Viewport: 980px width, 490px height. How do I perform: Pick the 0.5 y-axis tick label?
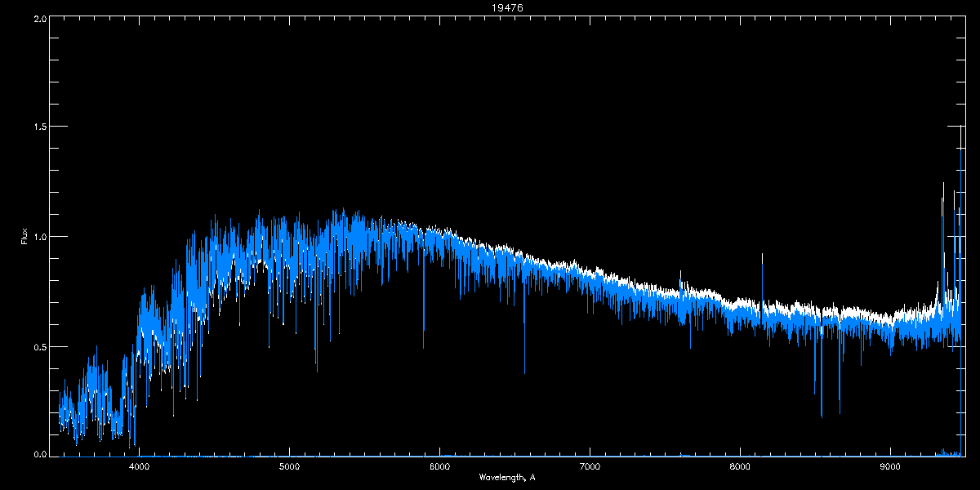[38, 346]
